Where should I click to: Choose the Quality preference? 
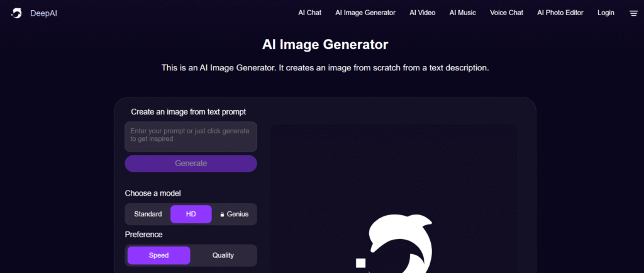point(223,255)
